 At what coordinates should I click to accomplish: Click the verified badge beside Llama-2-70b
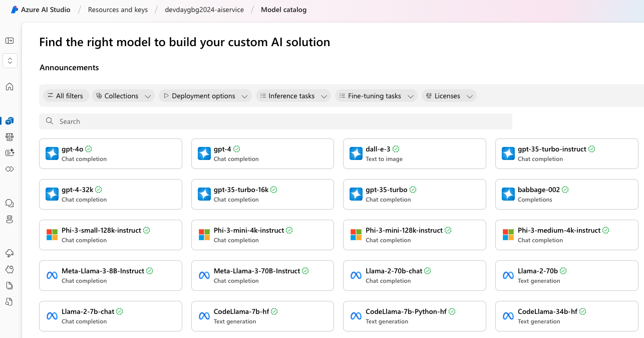[x=563, y=271]
